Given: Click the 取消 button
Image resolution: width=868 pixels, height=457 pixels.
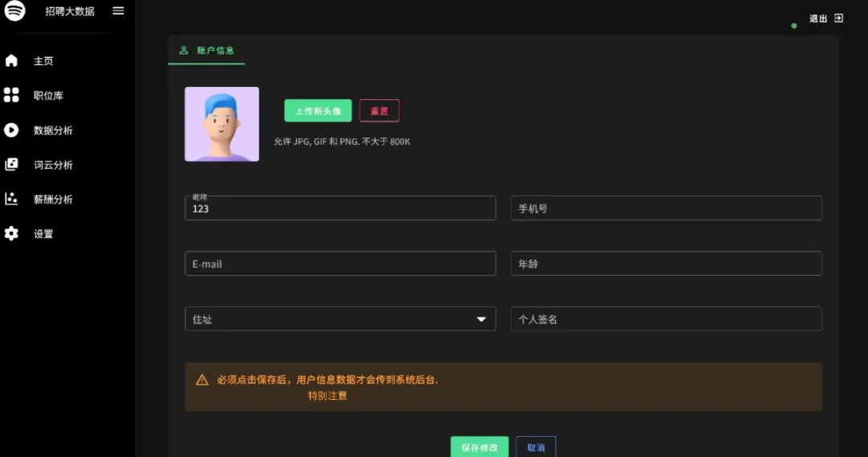Looking at the screenshot, I should click(x=536, y=447).
